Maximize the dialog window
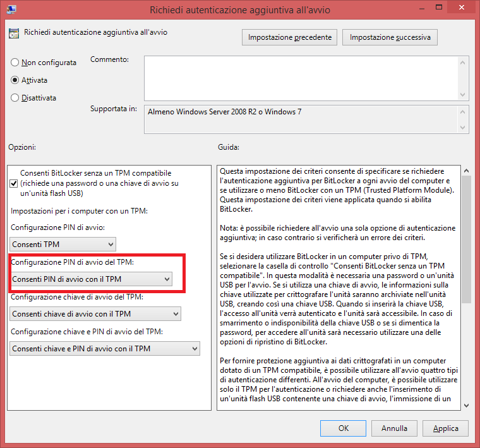Screen dimensions: 480x448 [439, 8]
